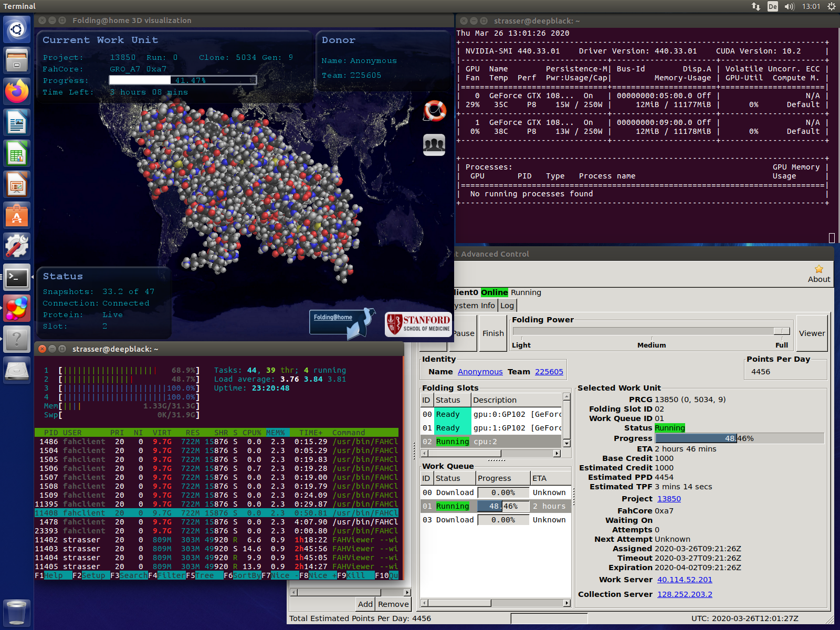The height and width of the screenshot is (630, 840).
Task: Open Ubuntu Software from the dock
Action: coord(17,215)
